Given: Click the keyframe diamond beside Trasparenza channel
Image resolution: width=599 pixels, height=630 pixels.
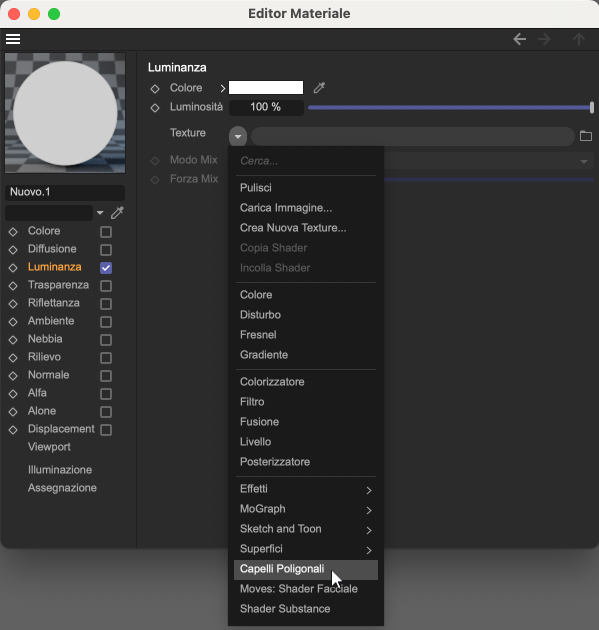Looking at the screenshot, I should 13,286.
